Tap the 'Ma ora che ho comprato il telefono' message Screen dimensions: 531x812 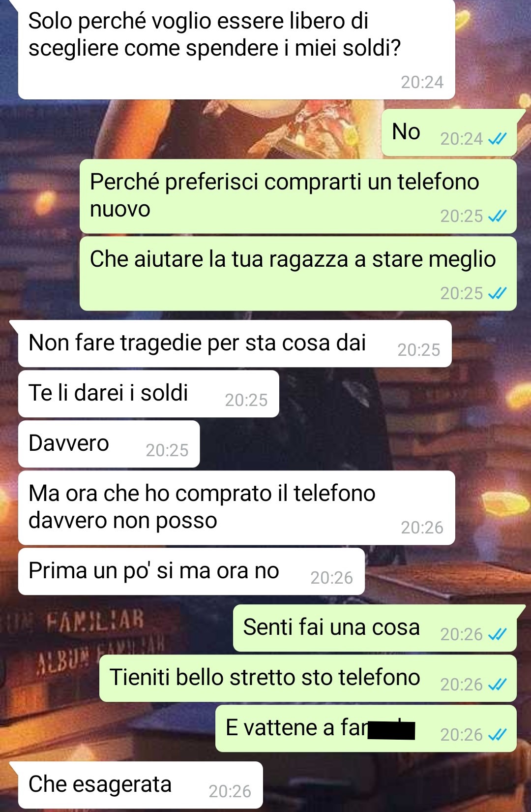pos(236,508)
